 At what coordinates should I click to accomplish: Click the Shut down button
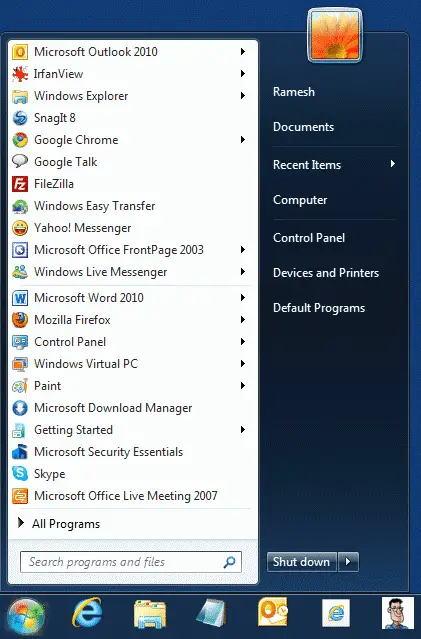click(x=302, y=562)
